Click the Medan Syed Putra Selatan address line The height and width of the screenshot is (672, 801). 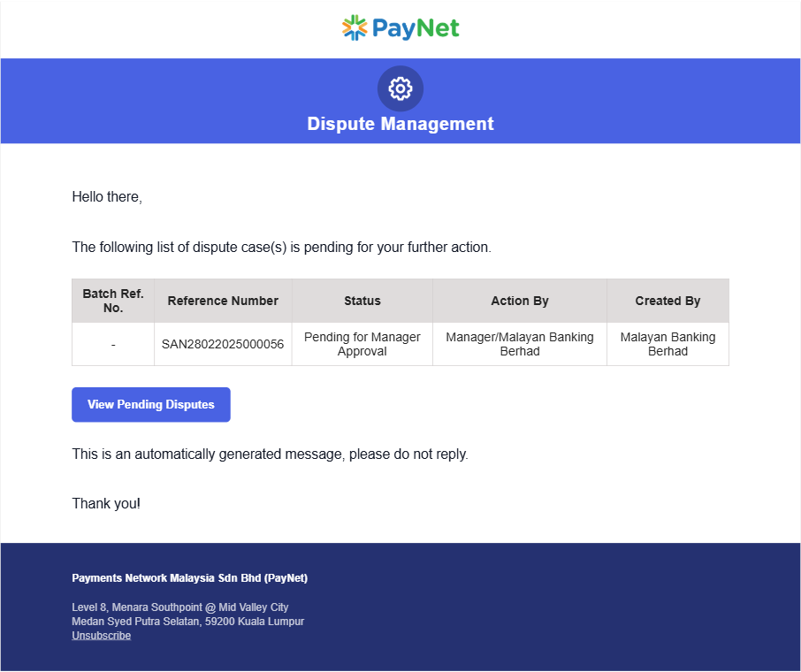tap(187, 622)
